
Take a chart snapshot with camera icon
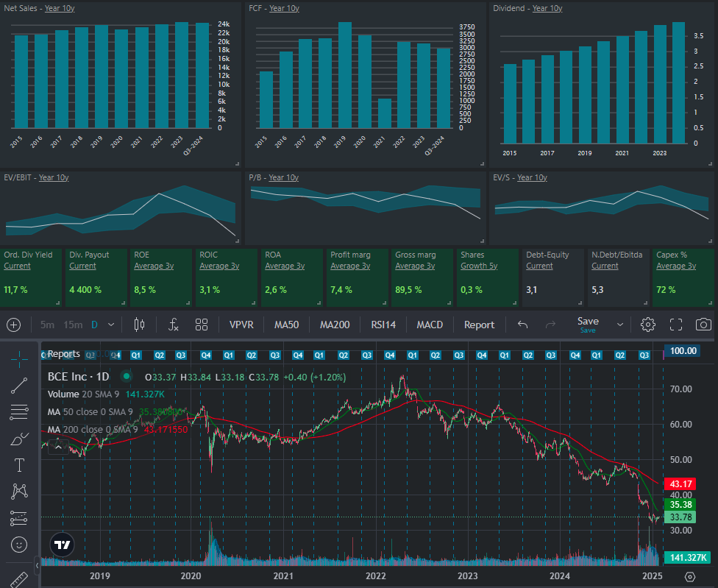pos(703,325)
